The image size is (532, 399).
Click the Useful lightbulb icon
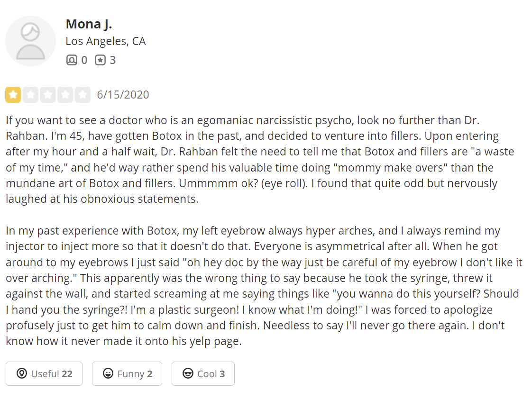tap(21, 374)
